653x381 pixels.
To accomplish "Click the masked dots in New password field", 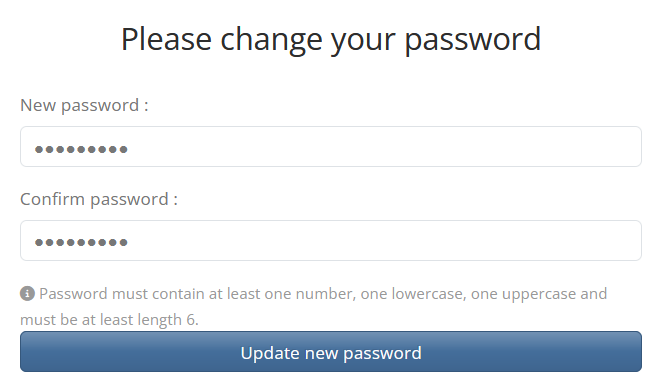I will (81, 149).
